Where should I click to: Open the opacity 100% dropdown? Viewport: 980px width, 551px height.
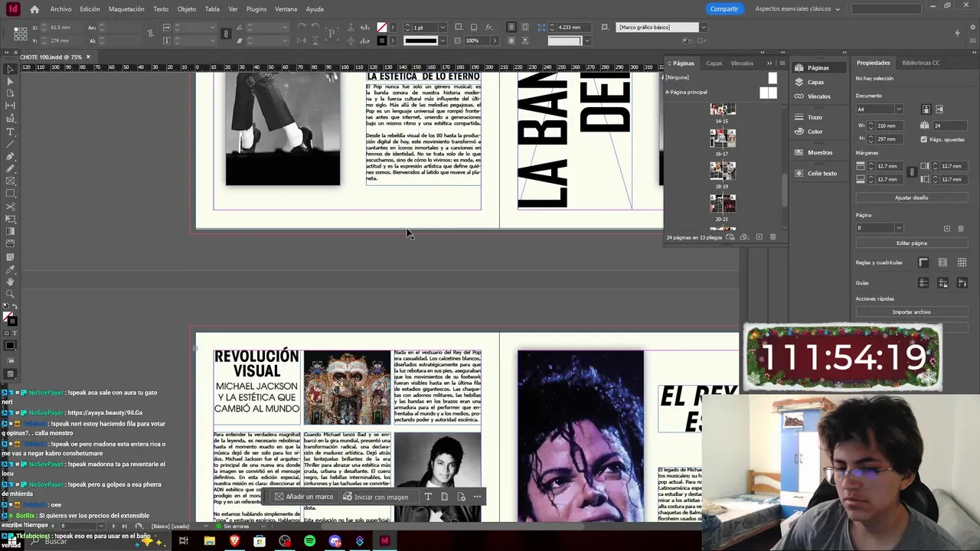pos(494,41)
